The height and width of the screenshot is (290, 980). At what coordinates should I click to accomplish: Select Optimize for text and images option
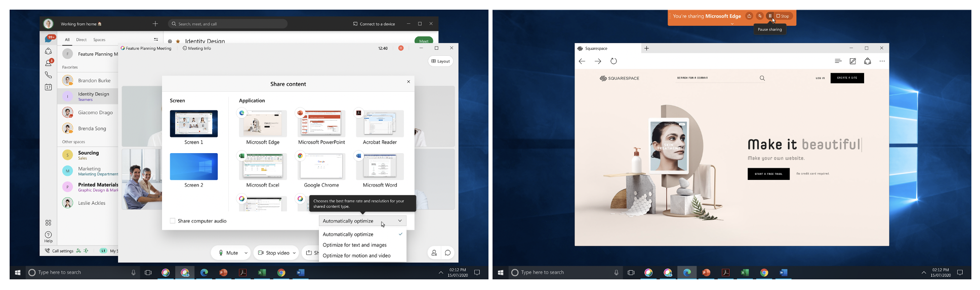coord(354,245)
